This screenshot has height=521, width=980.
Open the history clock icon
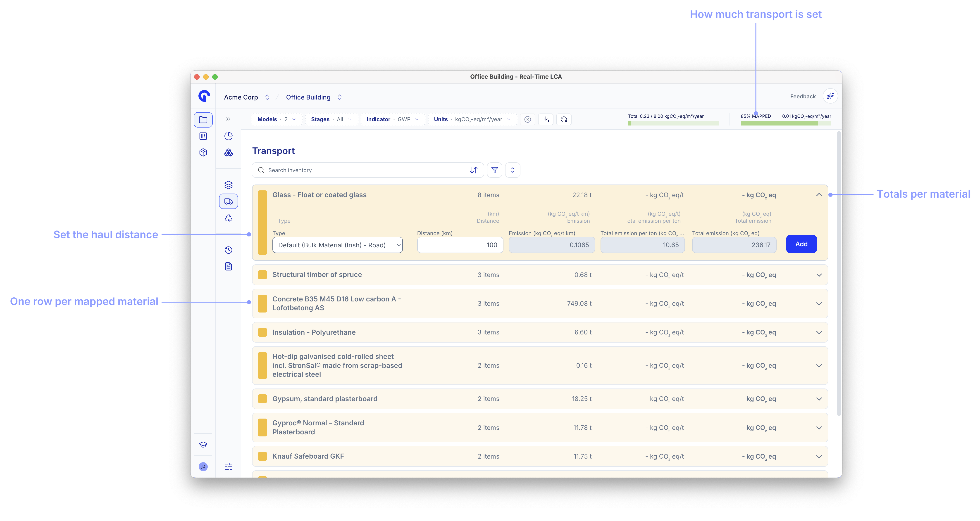coord(228,250)
